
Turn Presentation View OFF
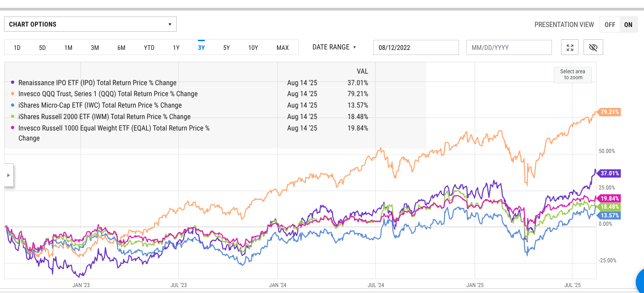point(610,24)
